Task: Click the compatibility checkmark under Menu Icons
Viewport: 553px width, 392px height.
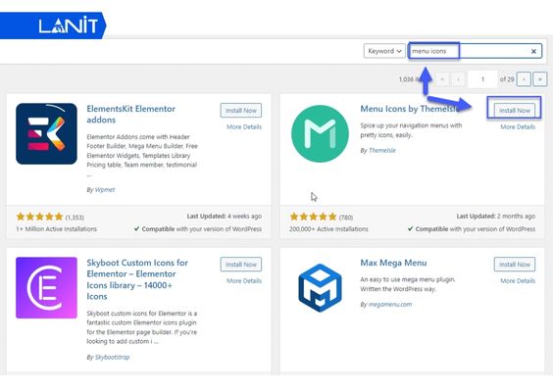Action: (410, 228)
